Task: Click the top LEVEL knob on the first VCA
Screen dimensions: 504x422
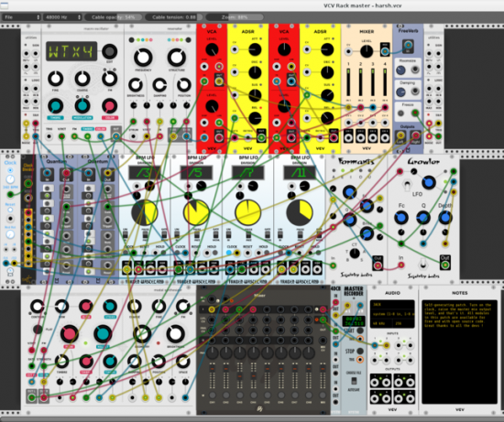Action: pyautogui.click(x=212, y=49)
